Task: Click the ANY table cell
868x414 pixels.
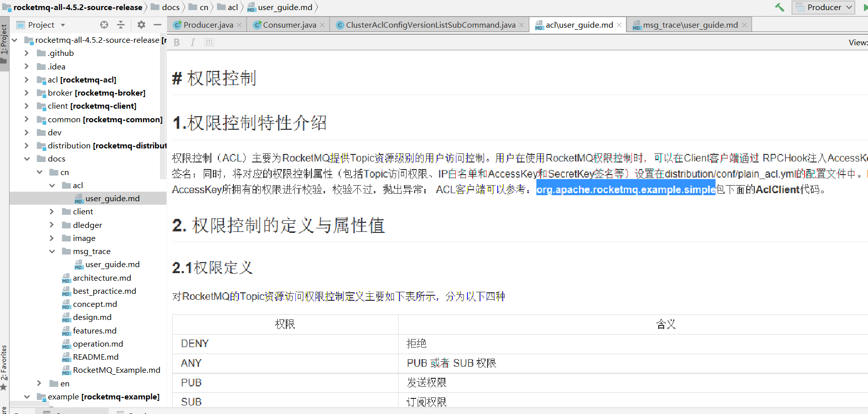Action: [x=285, y=363]
